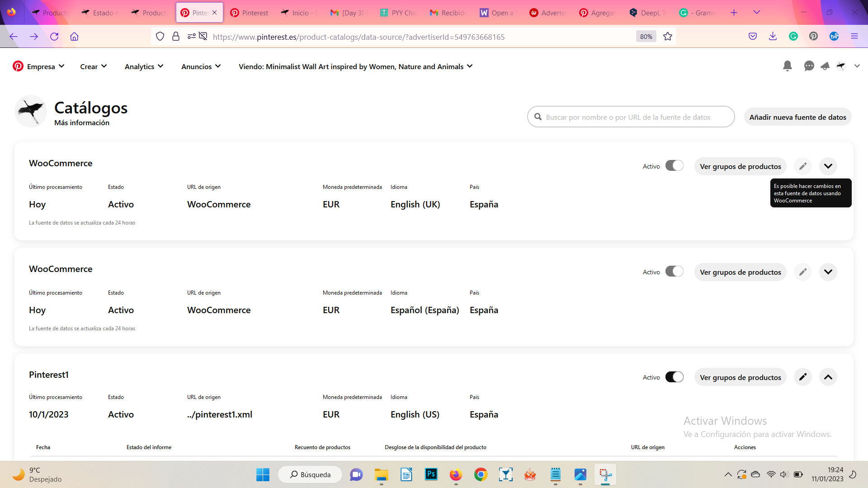Open a new browser tab with plus

pyautogui.click(x=734, y=13)
